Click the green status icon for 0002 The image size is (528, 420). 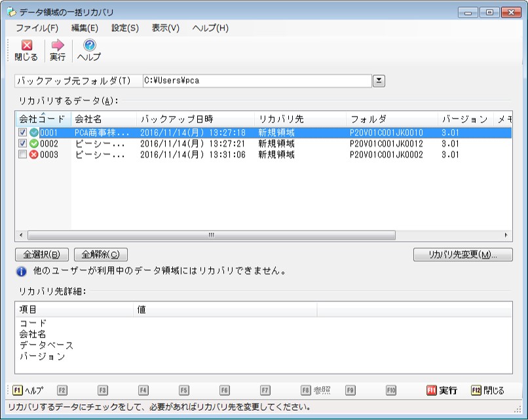pos(33,143)
